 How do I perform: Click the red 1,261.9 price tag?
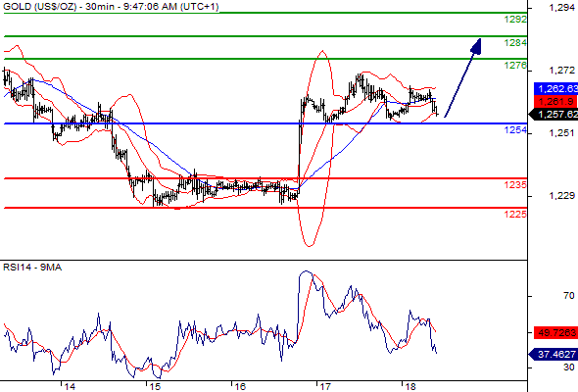(x=555, y=101)
